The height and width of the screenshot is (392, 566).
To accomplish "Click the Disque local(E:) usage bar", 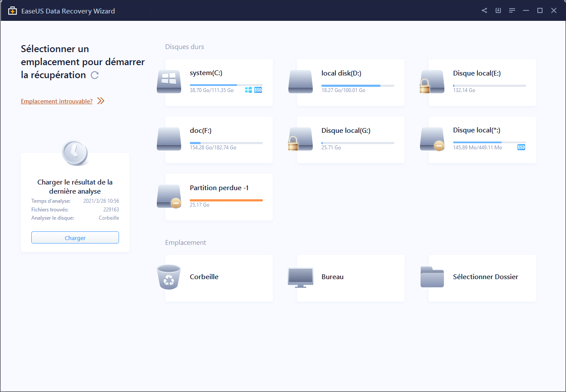I will pos(490,86).
